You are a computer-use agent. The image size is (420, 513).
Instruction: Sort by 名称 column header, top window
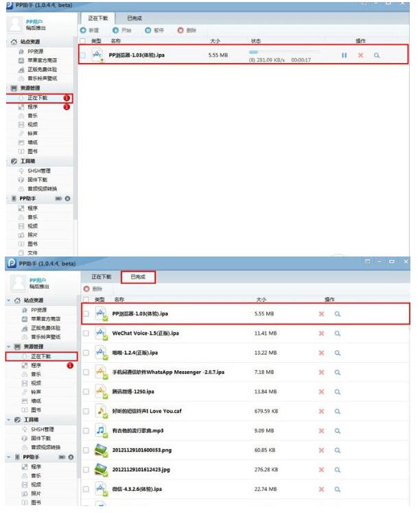[x=115, y=41]
